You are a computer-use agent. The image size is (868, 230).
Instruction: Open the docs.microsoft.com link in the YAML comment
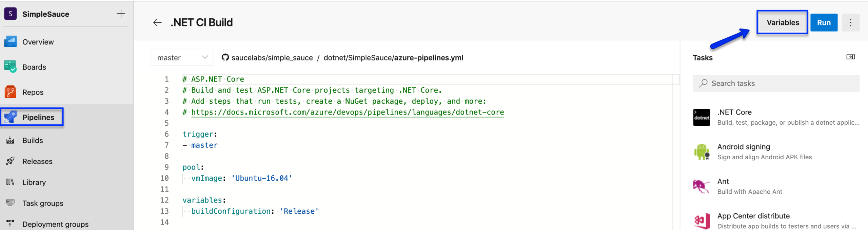coord(348,112)
